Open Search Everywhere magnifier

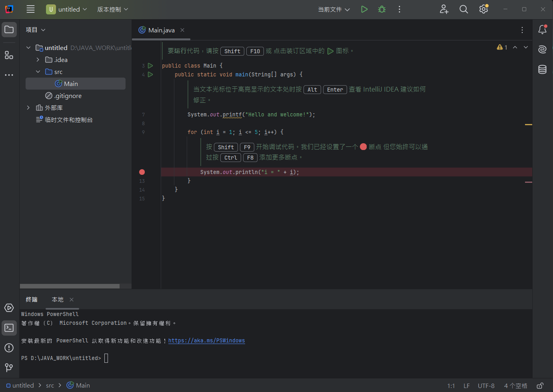pyautogui.click(x=463, y=9)
